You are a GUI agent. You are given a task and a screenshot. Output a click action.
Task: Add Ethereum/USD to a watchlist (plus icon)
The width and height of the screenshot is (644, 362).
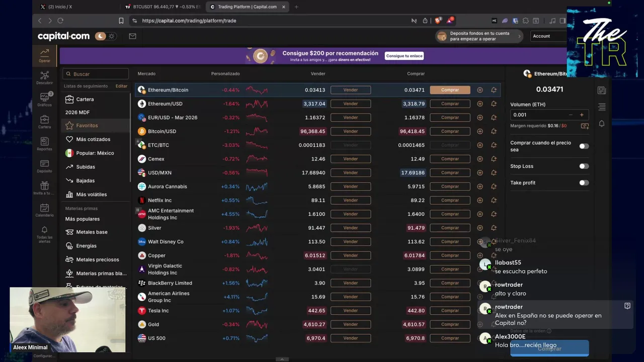[479, 104]
